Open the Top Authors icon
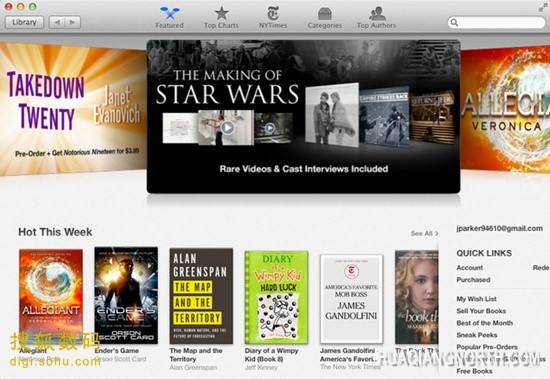The width and height of the screenshot is (550, 379). 377,14
